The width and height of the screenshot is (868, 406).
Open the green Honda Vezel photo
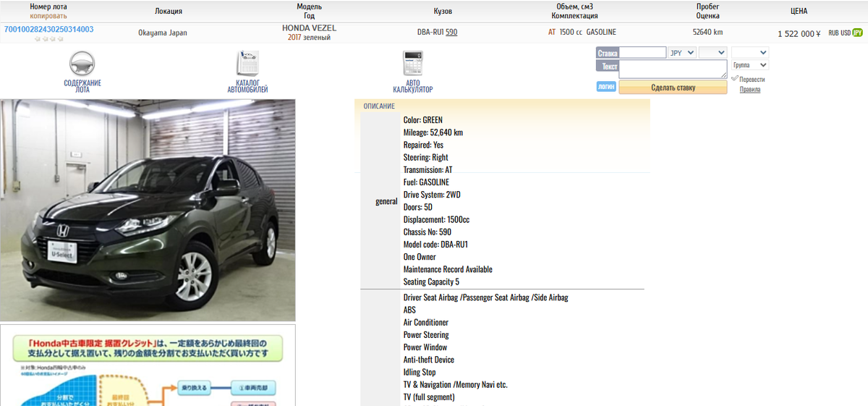pyautogui.click(x=148, y=210)
